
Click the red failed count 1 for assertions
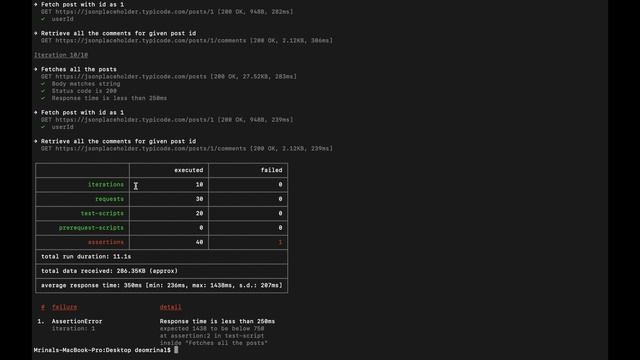[x=280, y=242]
